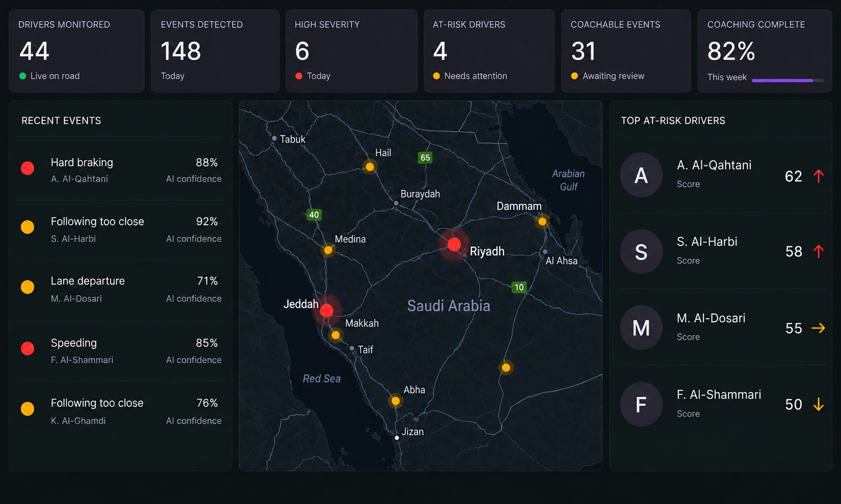Click the 82% Coaching Complete value
The height and width of the screenshot is (504, 841).
[731, 51]
